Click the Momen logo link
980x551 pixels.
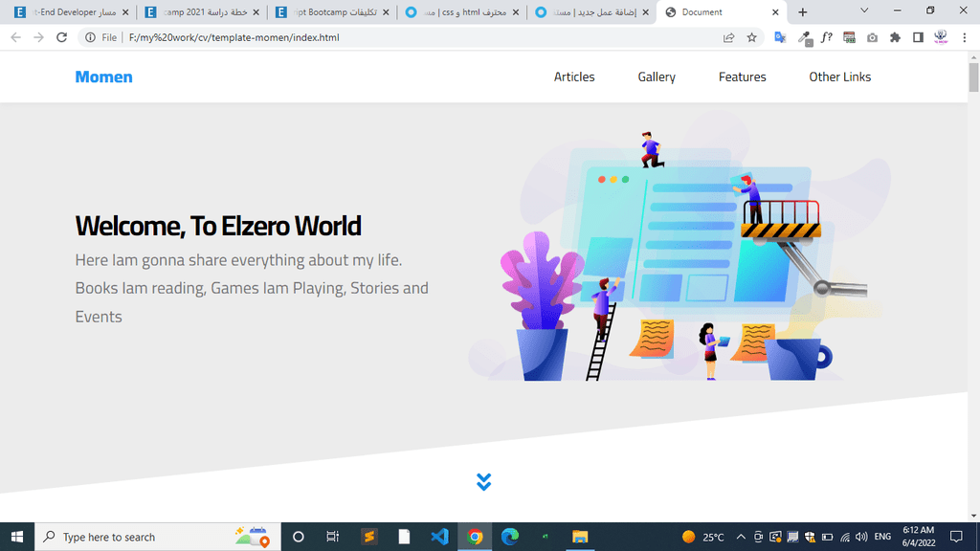click(103, 77)
